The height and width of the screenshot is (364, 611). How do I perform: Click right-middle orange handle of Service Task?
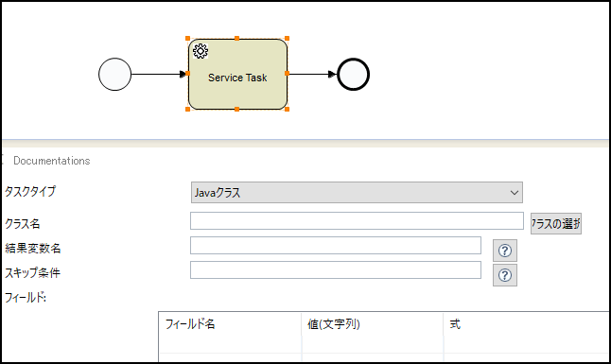[x=288, y=73]
